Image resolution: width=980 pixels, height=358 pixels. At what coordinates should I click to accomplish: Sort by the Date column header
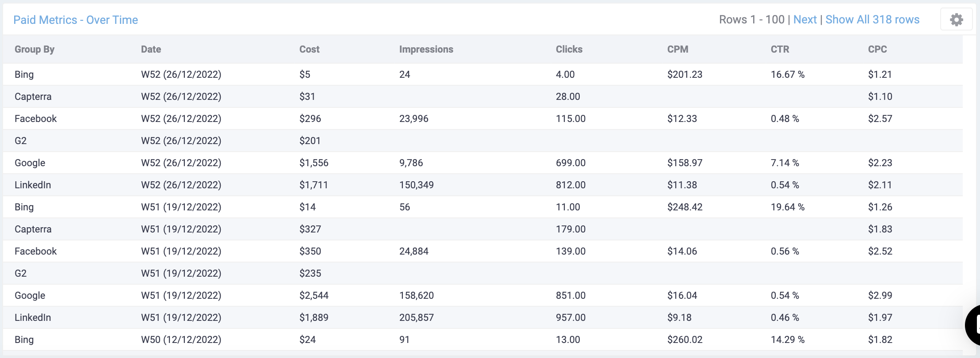[x=151, y=50]
